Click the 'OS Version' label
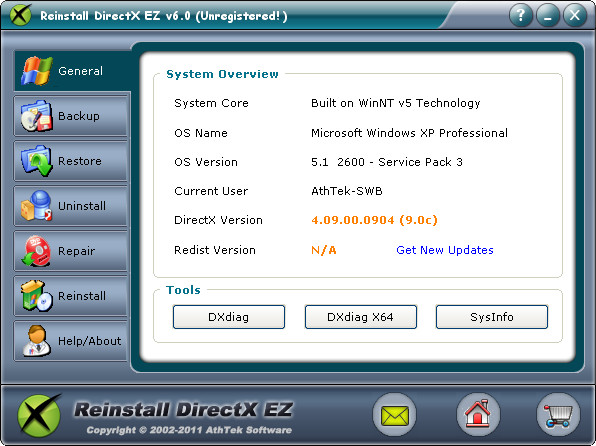 206,162
